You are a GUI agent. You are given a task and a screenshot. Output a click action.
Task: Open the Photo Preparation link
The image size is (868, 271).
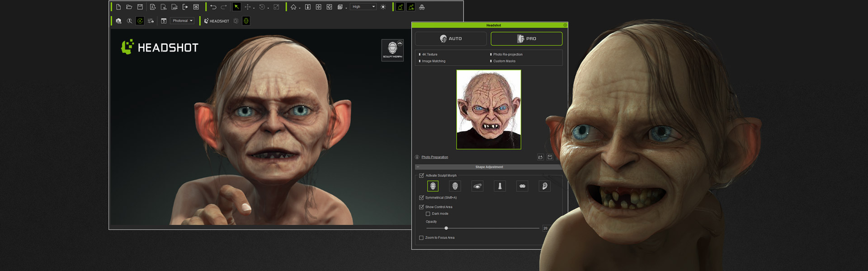[434, 157]
